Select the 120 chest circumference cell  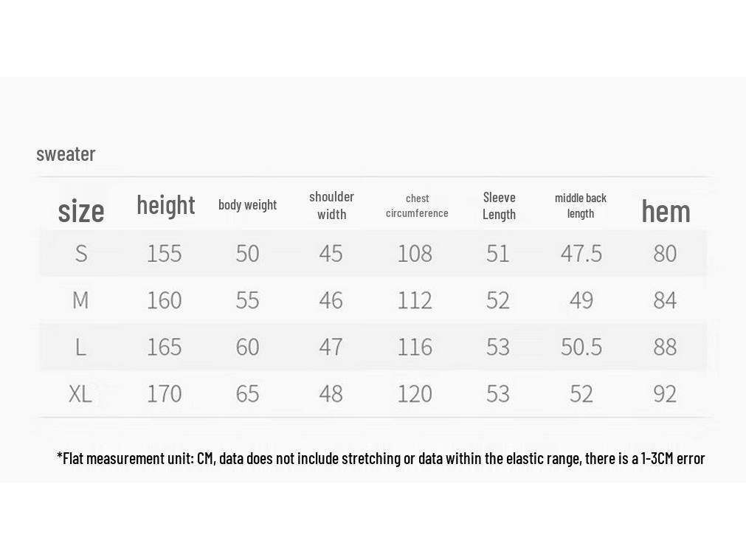point(415,394)
